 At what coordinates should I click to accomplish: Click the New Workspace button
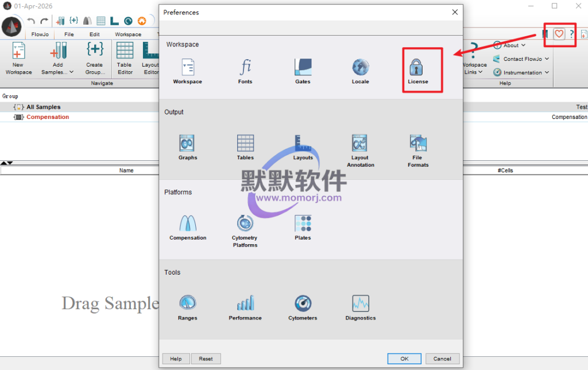tap(18, 59)
